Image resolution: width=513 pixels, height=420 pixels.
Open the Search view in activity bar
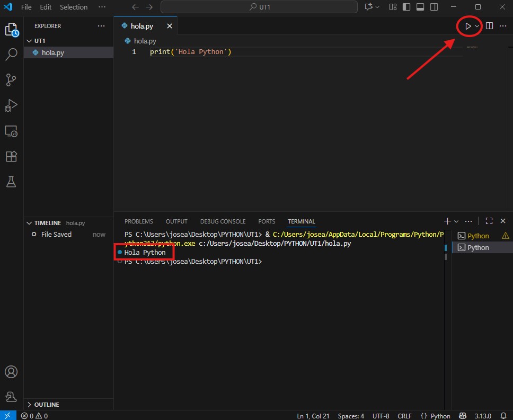click(12, 55)
